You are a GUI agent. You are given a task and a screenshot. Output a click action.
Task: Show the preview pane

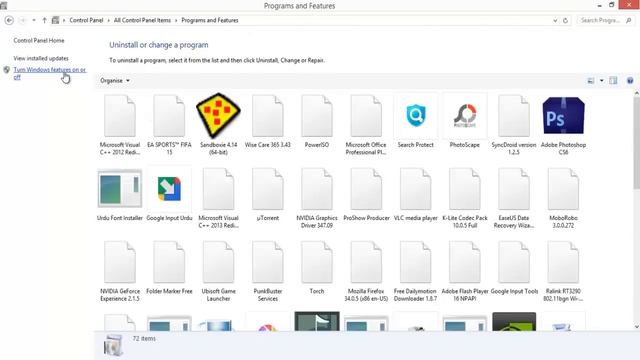coord(613,80)
